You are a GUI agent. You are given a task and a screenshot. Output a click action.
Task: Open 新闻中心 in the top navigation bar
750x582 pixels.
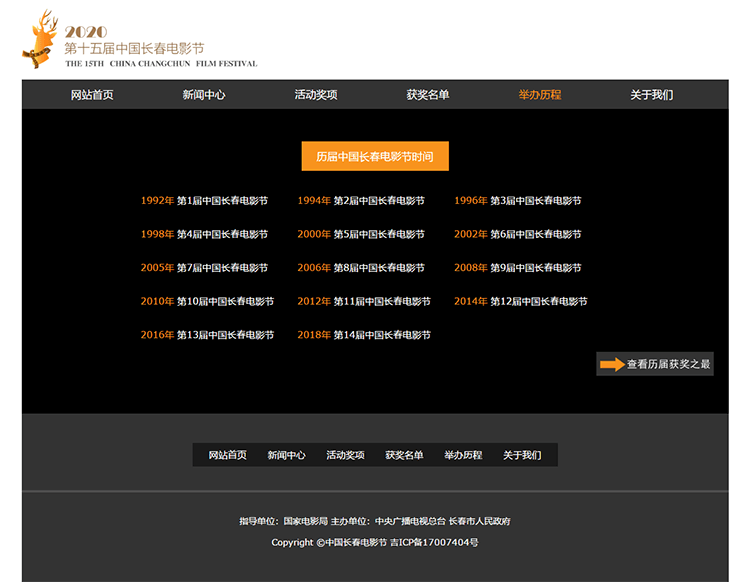[204, 95]
